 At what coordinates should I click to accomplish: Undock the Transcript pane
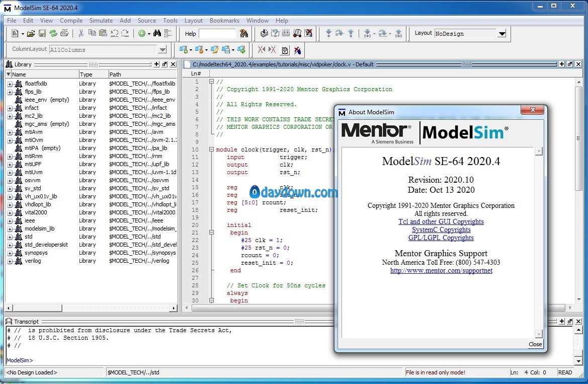coord(570,321)
